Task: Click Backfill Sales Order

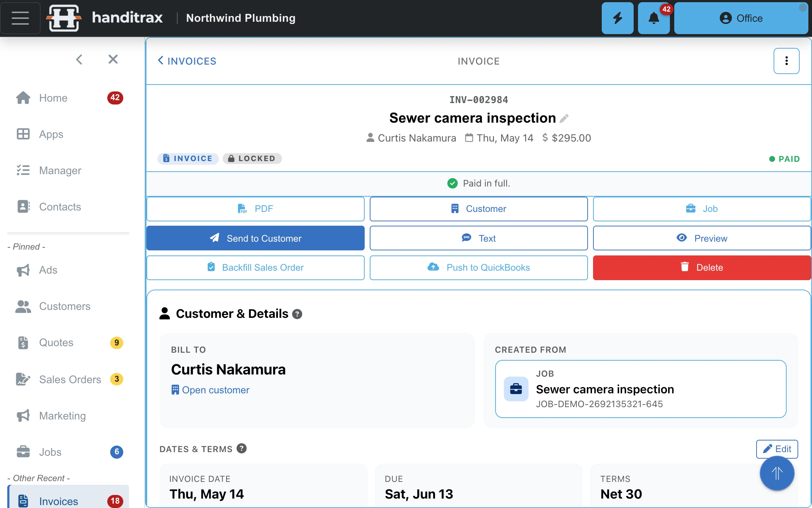Action: 256,267
